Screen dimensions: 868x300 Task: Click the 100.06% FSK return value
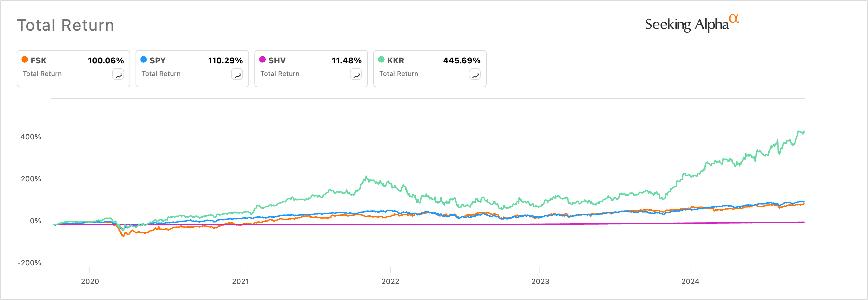pos(106,61)
